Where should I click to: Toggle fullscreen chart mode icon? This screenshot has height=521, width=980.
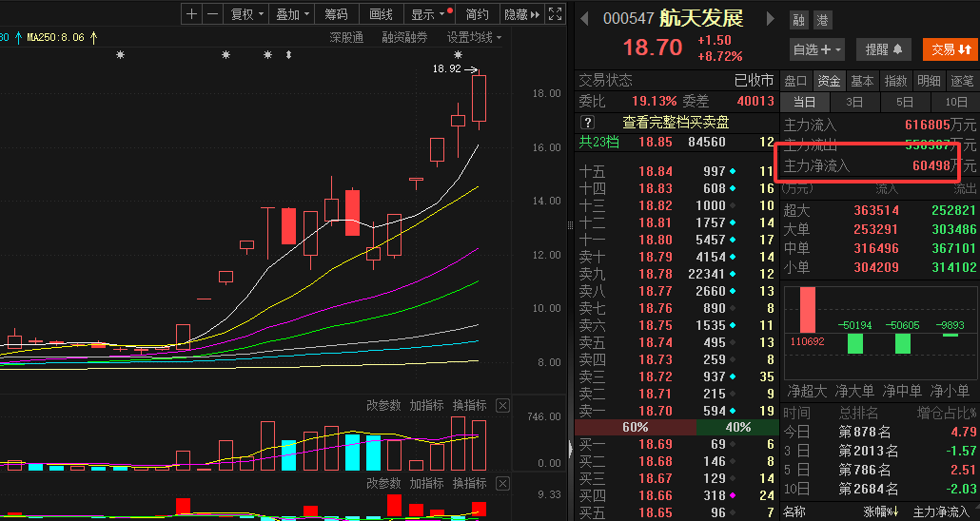coord(555,14)
